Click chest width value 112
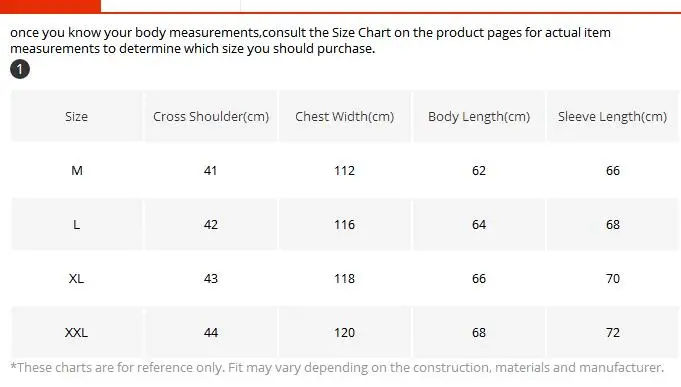Screen dimensions: 681x387 pyautogui.click(x=344, y=170)
